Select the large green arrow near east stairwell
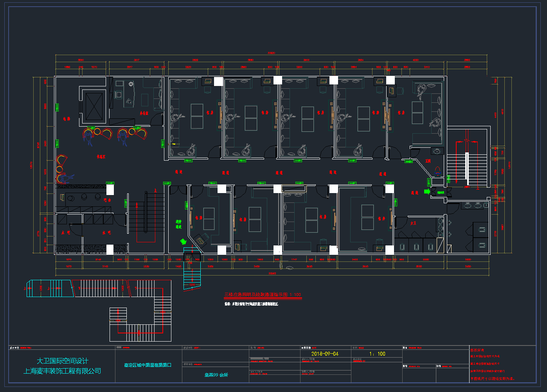Screen dimensions: 547x392 click(427, 192)
